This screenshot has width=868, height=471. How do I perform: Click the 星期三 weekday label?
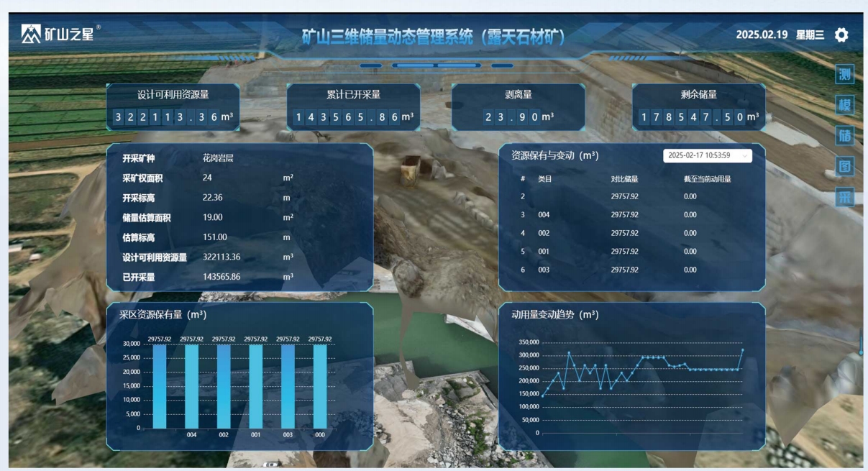[x=810, y=35]
